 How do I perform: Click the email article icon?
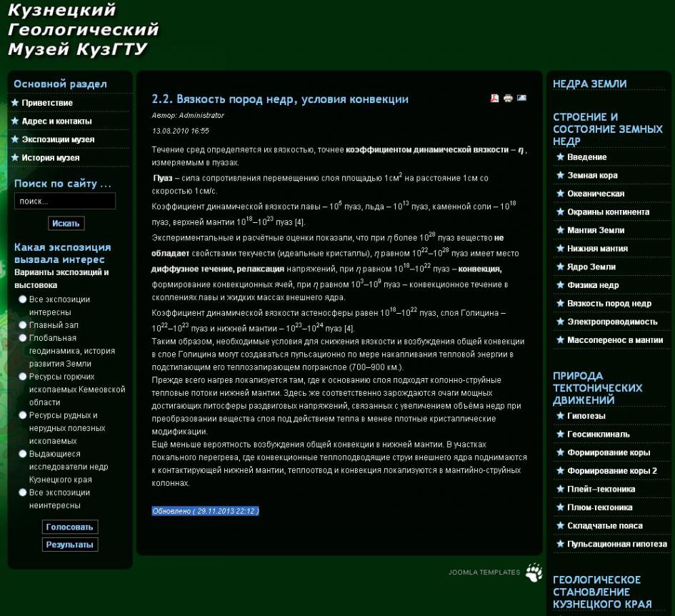click(x=521, y=99)
